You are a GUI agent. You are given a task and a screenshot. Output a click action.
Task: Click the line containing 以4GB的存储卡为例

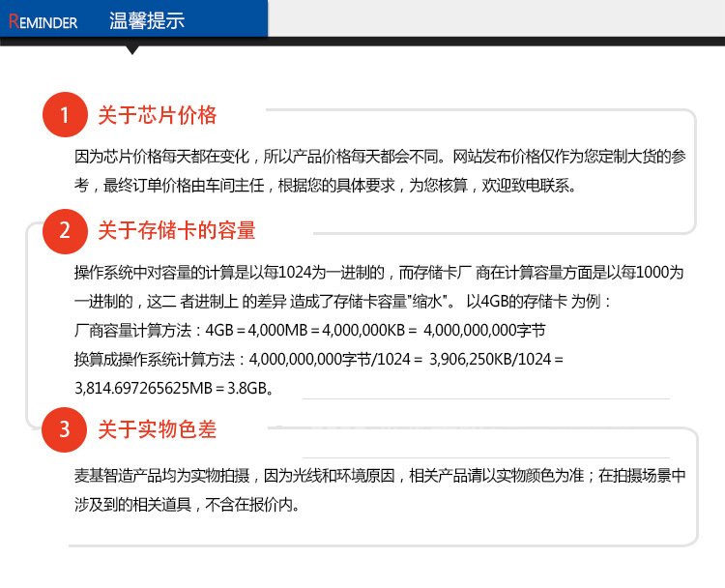(342, 301)
